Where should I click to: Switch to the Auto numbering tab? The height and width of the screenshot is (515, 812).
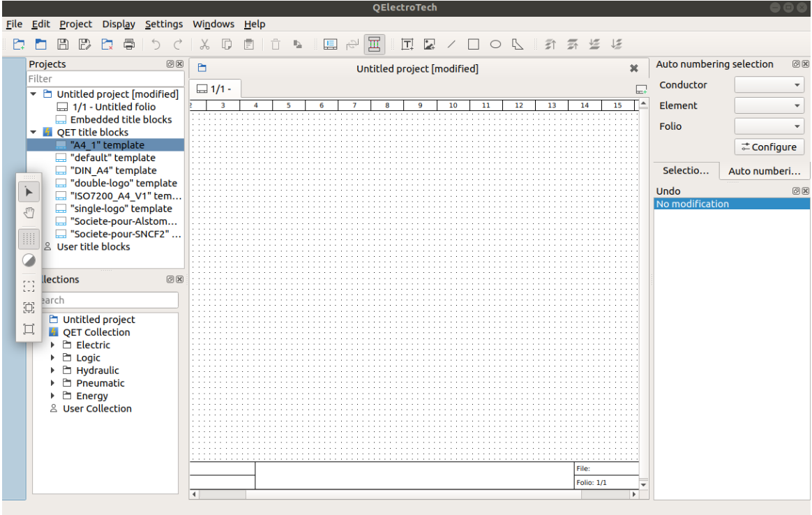765,171
